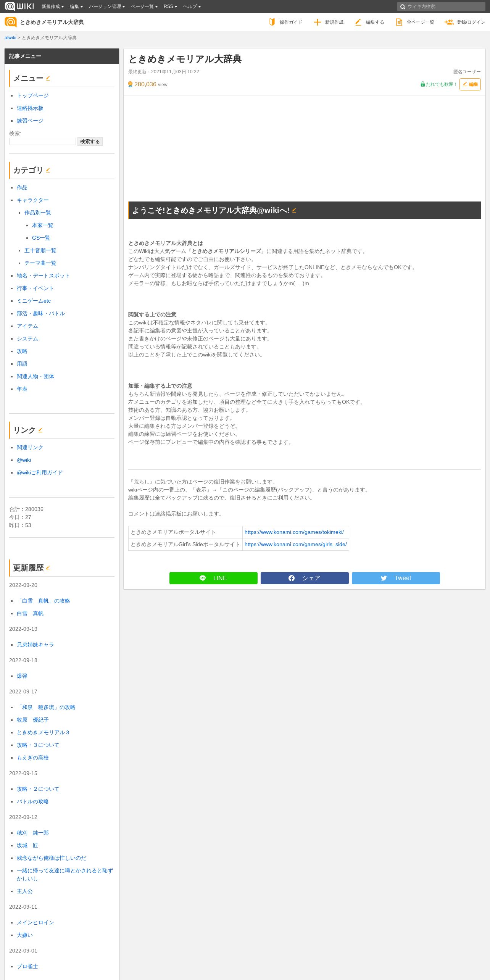
Task: Open メインヒロイン history entry
Action: tap(35, 922)
